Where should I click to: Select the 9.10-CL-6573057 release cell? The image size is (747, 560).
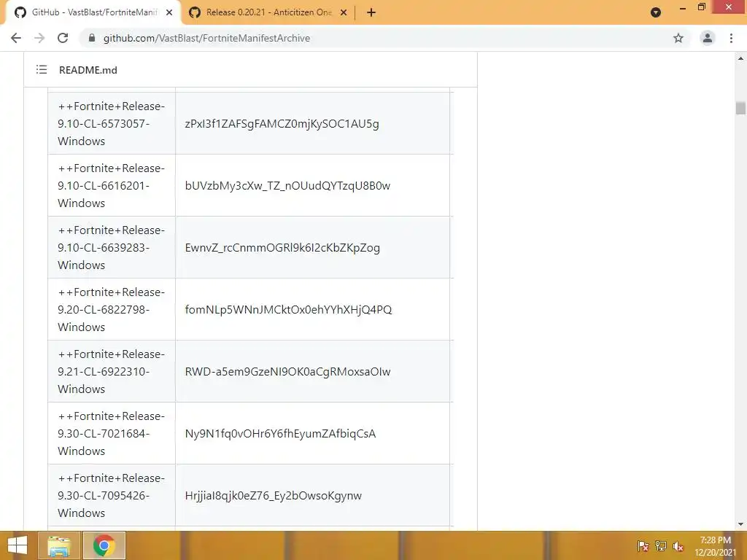112,123
